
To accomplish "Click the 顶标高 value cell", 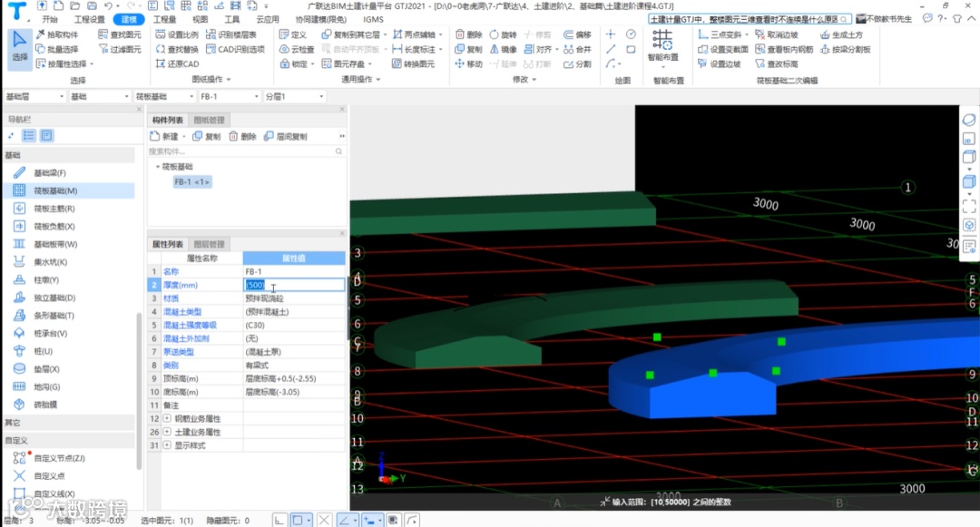I will pos(294,378).
